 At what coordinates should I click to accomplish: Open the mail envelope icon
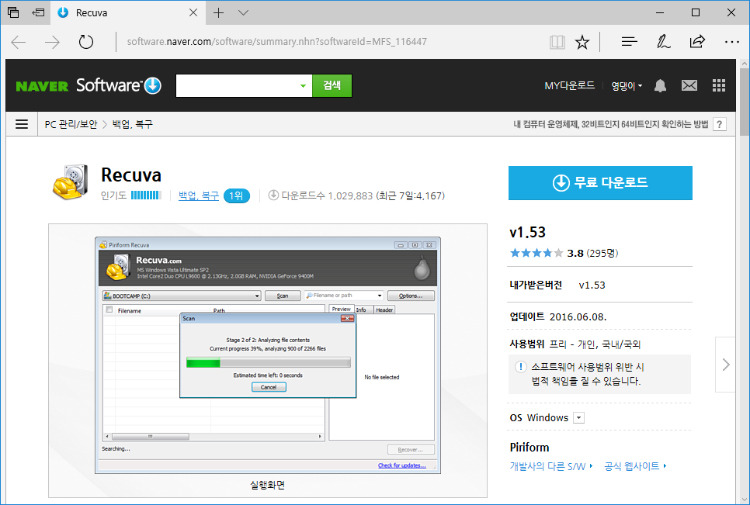point(689,86)
